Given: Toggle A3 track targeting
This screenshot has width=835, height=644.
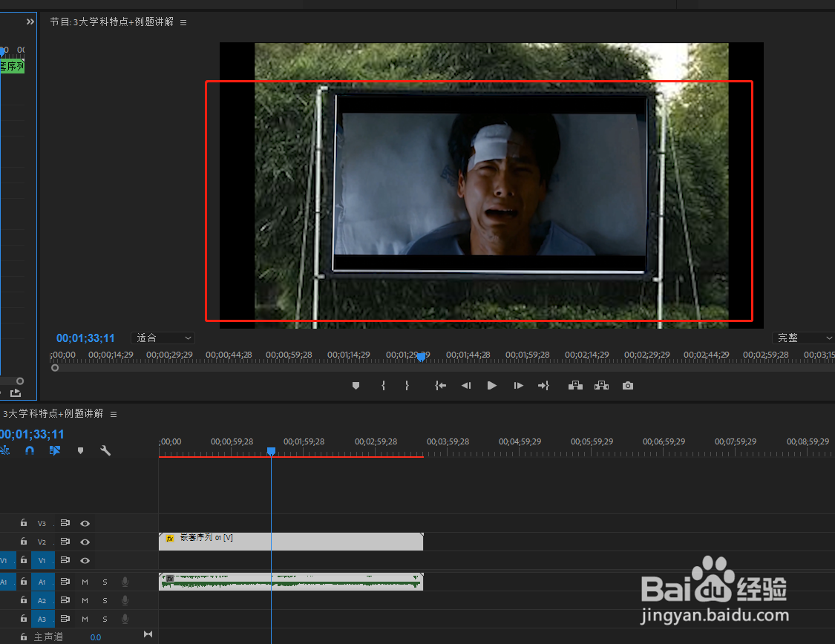Looking at the screenshot, I should pyautogui.click(x=42, y=619).
